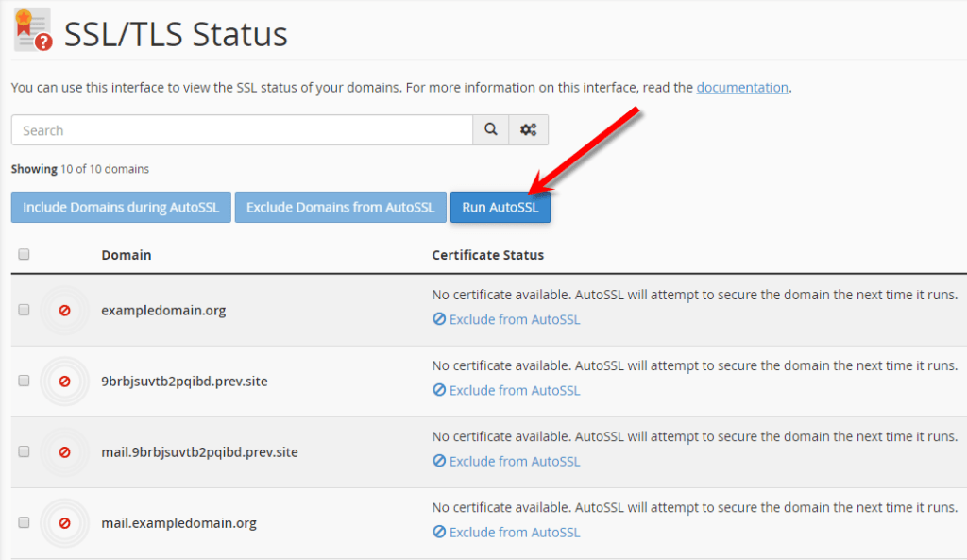The image size is (967, 560).
Task: Enable the mail.exampledomain.org checkbox
Action: click(24, 522)
